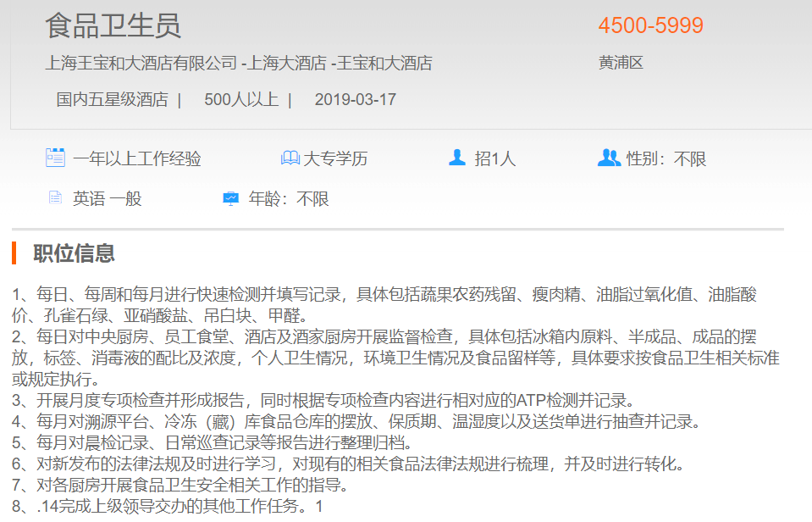Click the two-people icon beside 性别
The height and width of the screenshot is (522, 812).
pyautogui.click(x=609, y=158)
